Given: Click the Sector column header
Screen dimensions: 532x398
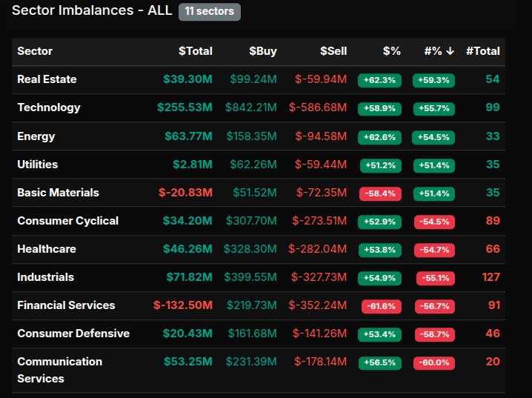Looking at the screenshot, I should pyautogui.click(x=35, y=51).
